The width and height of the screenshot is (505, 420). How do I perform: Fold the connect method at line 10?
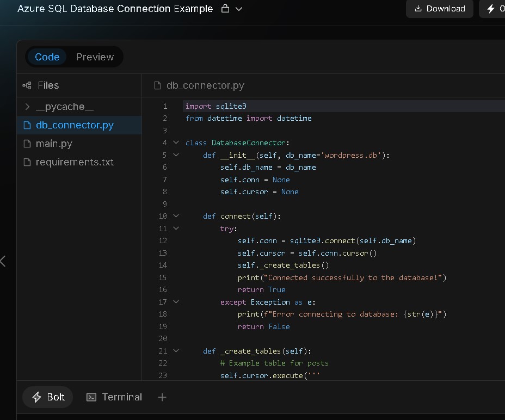click(x=176, y=216)
